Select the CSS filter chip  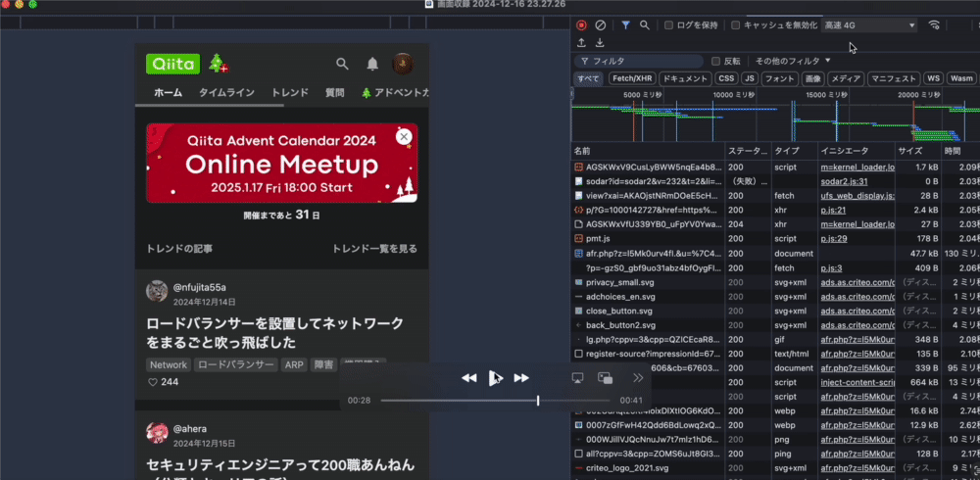(x=726, y=78)
